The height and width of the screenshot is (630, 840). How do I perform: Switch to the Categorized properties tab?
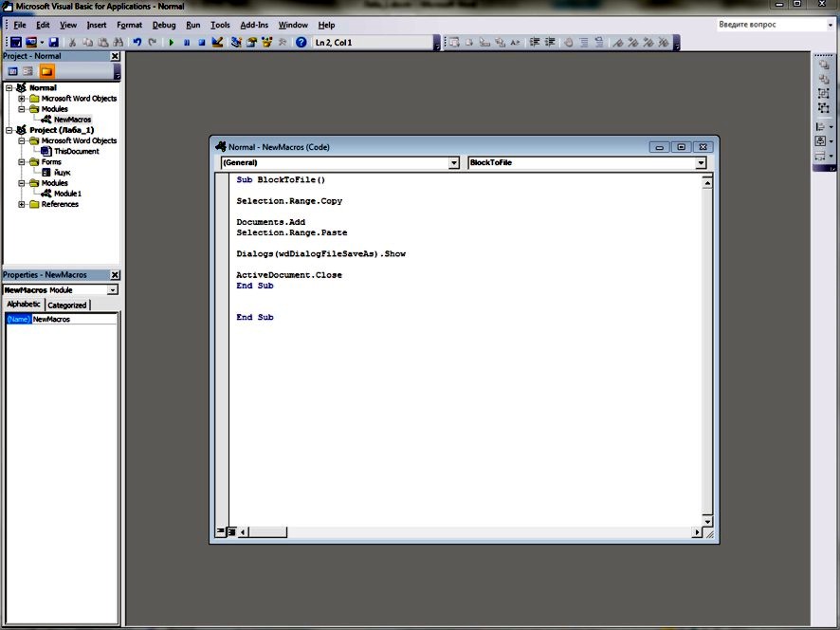(67, 306)
